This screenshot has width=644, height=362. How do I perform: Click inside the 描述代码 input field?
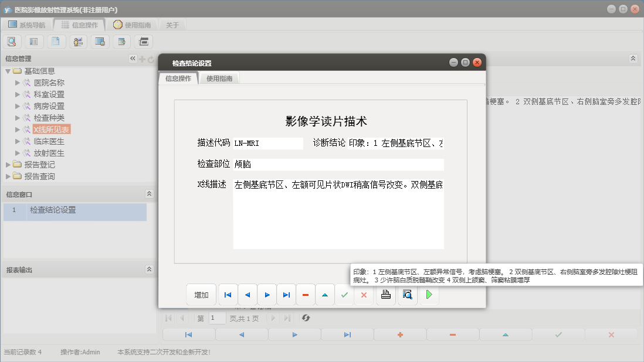point(267,142)
